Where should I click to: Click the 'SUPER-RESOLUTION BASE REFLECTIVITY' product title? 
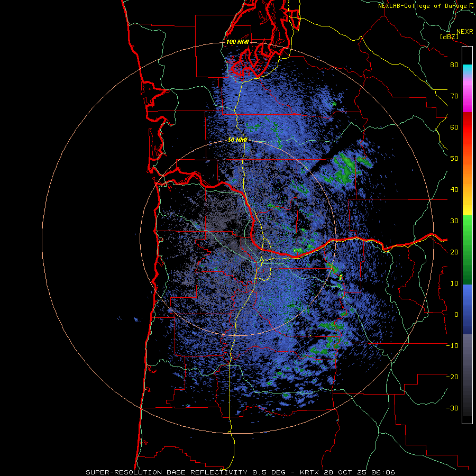[167, 472]
